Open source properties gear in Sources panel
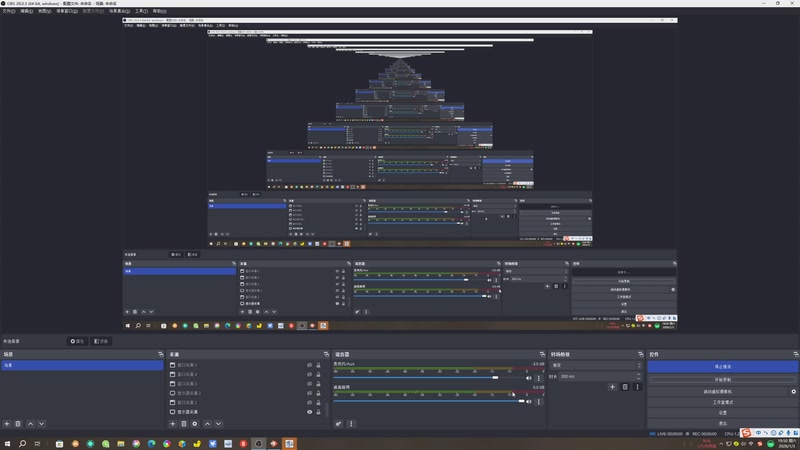 coord(195,423)
